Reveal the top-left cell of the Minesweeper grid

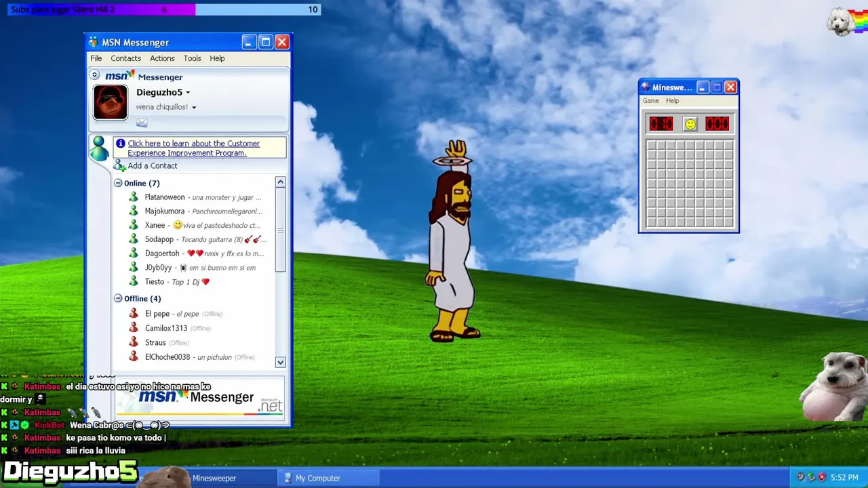click(x=652, y=146)
